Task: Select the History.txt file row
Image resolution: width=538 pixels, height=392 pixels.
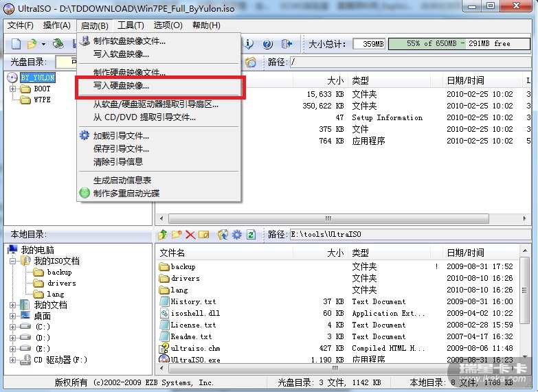Action: click(x=338, y=302)
